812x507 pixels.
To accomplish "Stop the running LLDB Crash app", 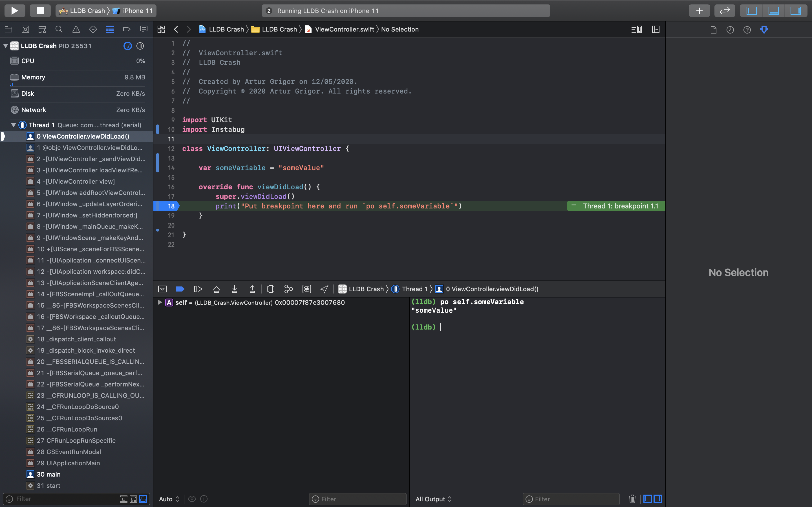I will (x=40, y=10).
